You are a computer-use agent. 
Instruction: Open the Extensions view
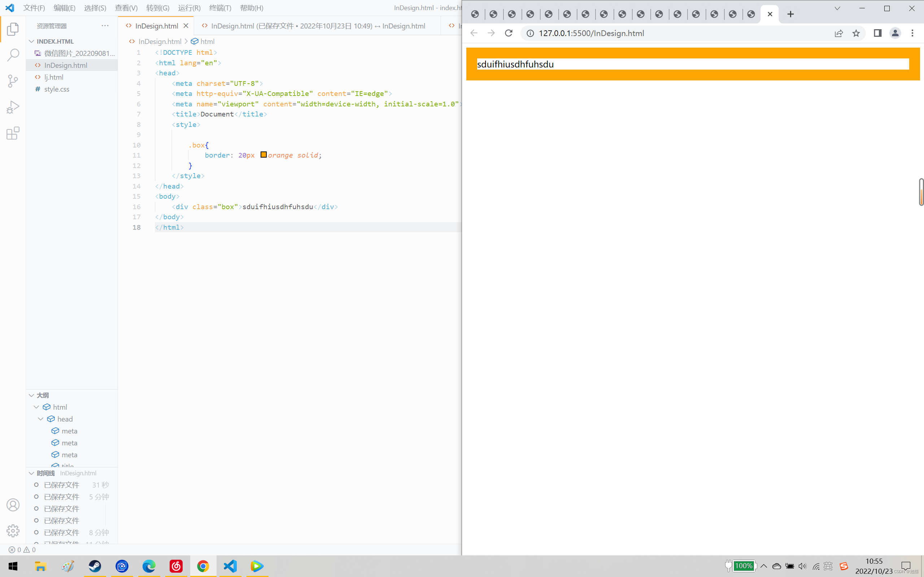point(13,133)
